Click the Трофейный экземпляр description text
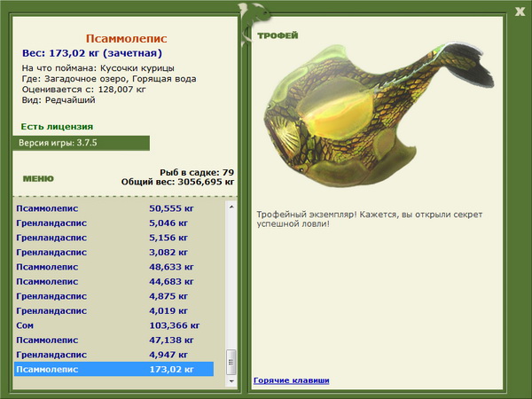 click(370, 219)
